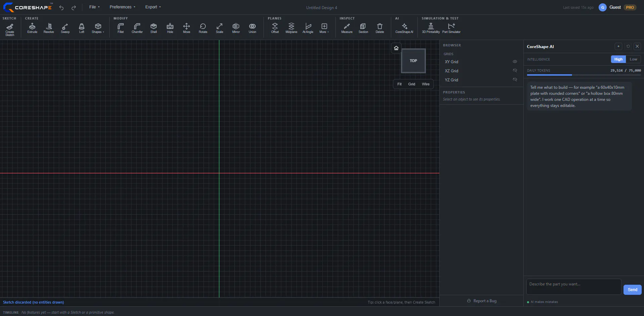Choose the Fillet modify tool
This screenshot has width=644, height=316.
coord(121,28)
